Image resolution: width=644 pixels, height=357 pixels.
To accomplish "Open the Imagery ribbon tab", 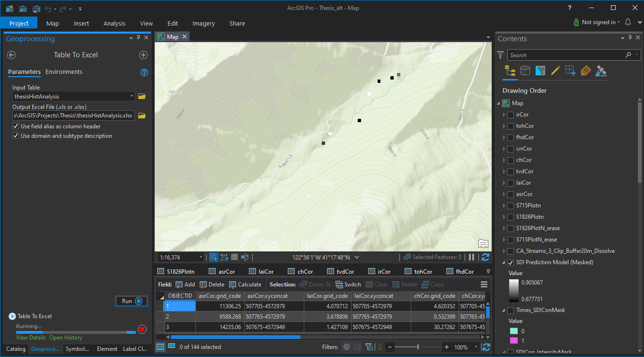I will (203, 23).
